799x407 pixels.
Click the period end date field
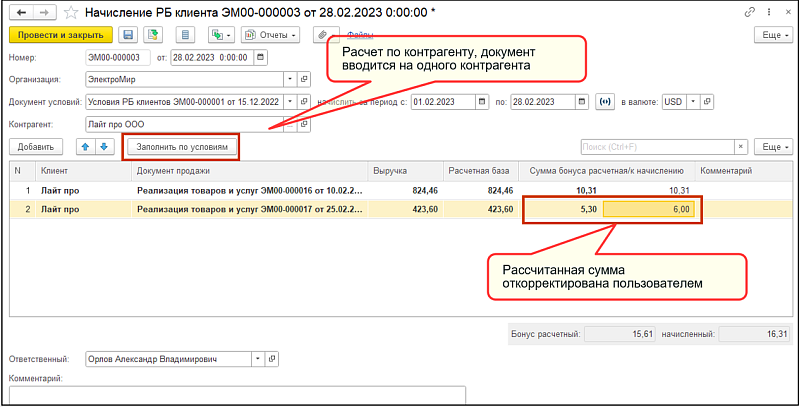point(544,102)
